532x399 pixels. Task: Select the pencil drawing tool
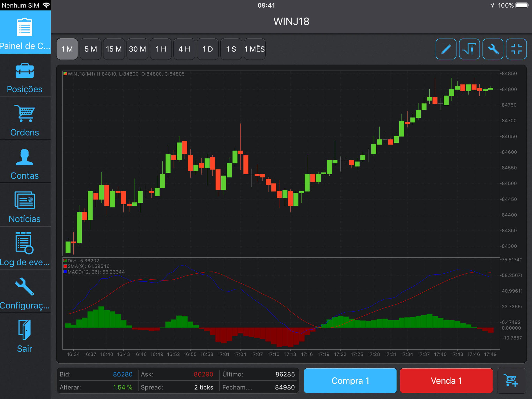tap(446, 49)
